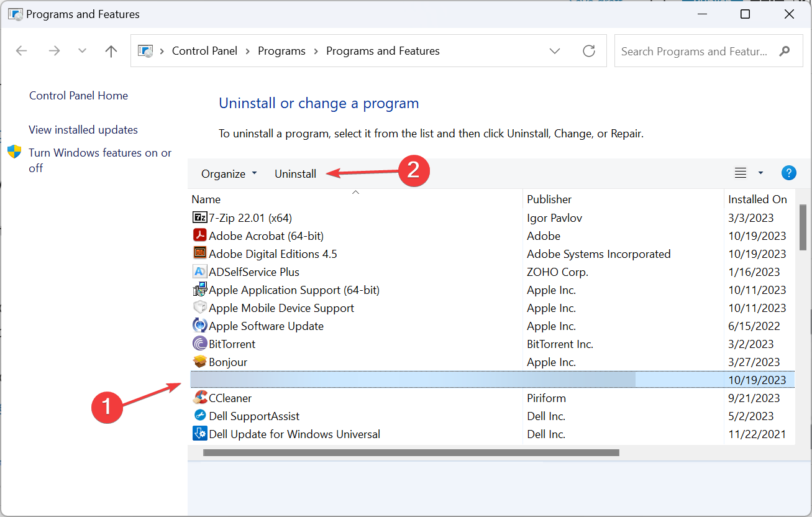Open the view options dropdown arrow

coord(760,173)
